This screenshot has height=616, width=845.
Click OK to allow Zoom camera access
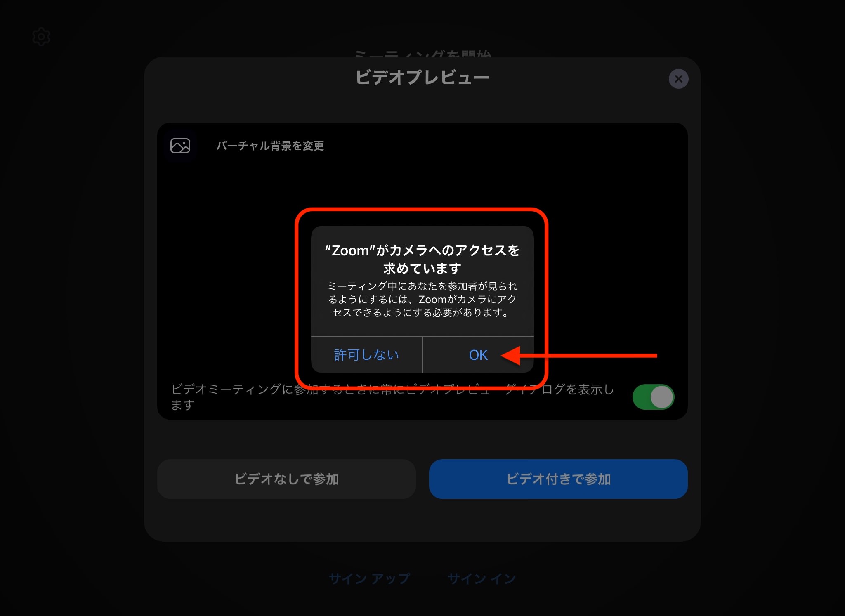click(x=477, y=355)
